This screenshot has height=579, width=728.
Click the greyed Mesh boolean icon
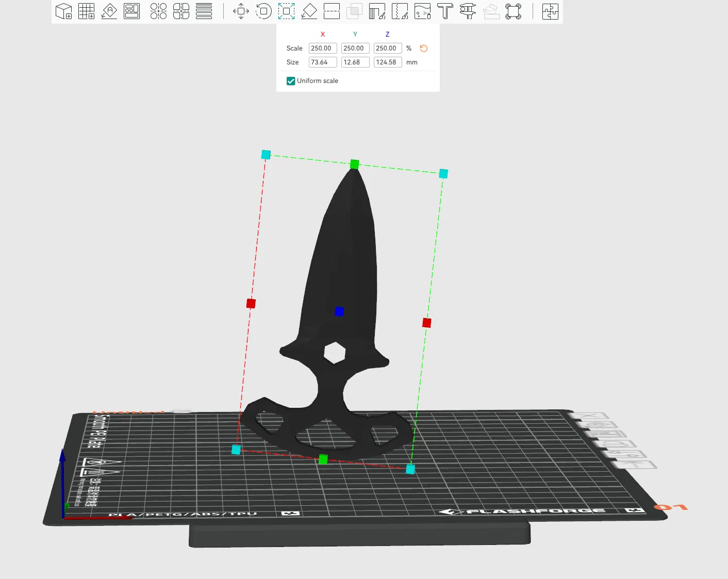coord(354,11)
